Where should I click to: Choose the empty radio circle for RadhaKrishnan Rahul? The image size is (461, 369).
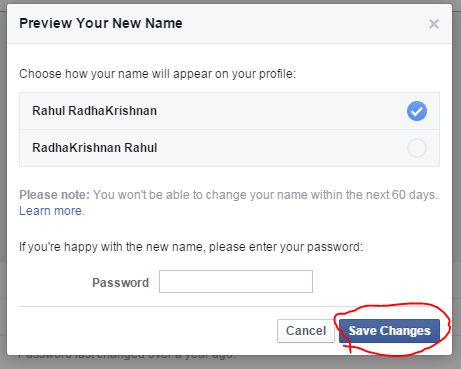coord(417,148)
